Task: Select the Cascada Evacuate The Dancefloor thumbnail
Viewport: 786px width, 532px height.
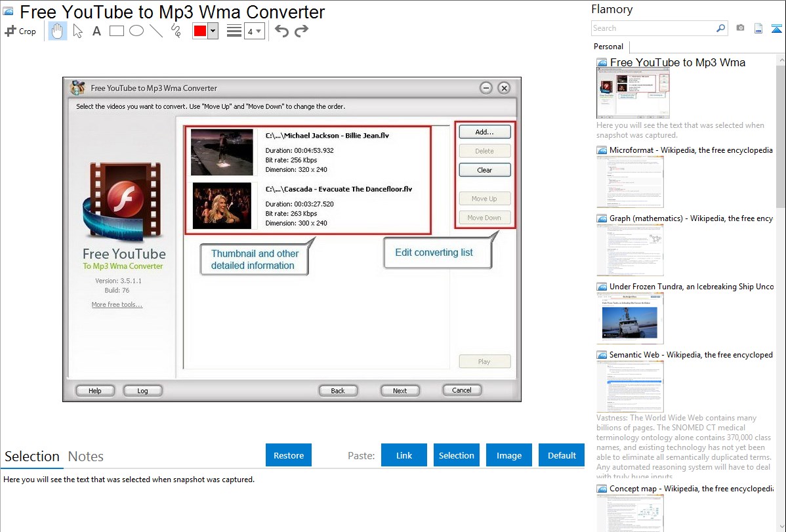Action: 222,205
